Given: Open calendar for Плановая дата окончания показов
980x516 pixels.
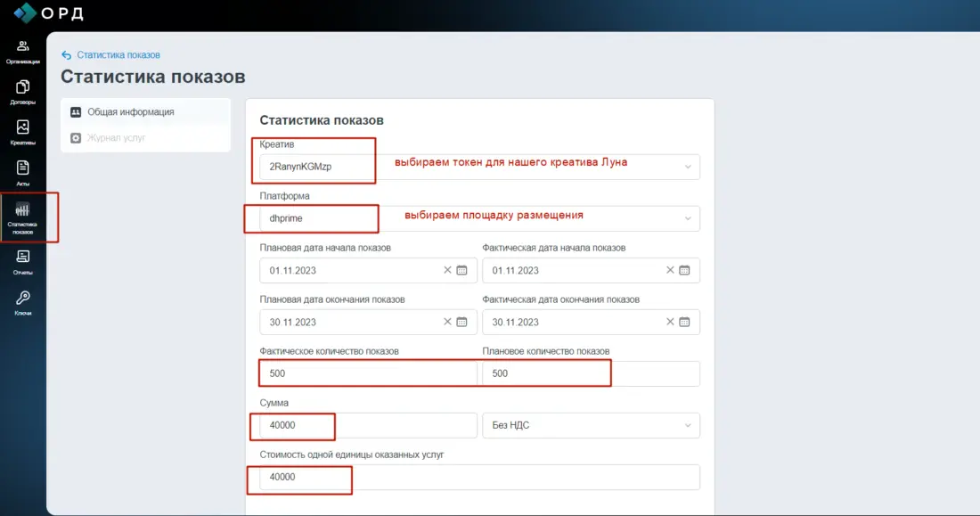Looking at the screenshot, I should click(461, 322).
